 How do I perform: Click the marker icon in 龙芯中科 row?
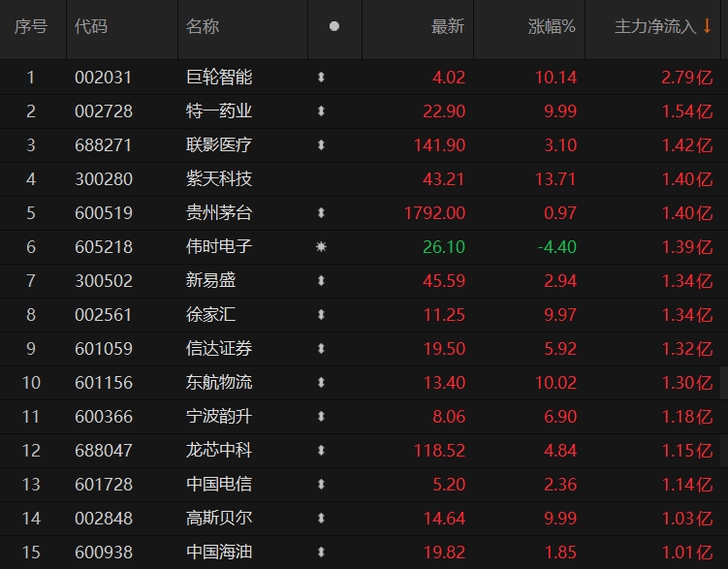pos(321,451)
